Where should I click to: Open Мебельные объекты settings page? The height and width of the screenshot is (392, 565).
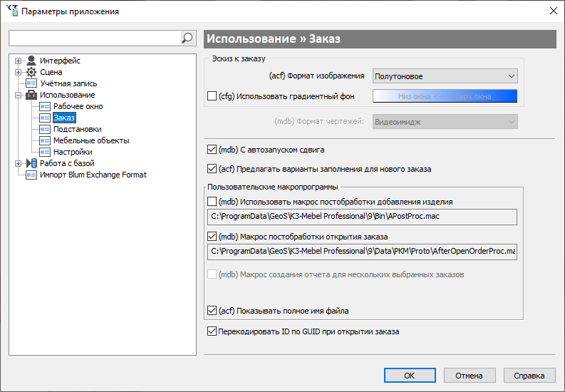pos(91,140)
